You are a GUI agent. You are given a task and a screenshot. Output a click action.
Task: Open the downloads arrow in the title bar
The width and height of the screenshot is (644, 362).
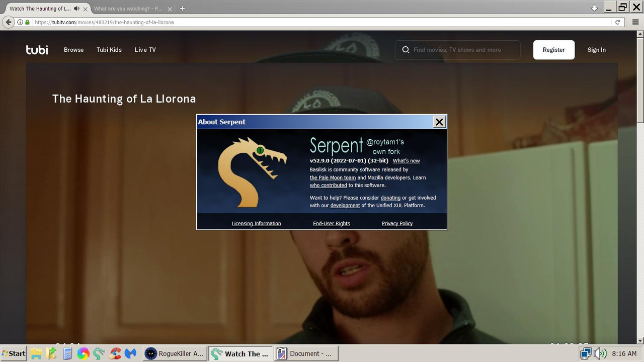pos(594,8)
